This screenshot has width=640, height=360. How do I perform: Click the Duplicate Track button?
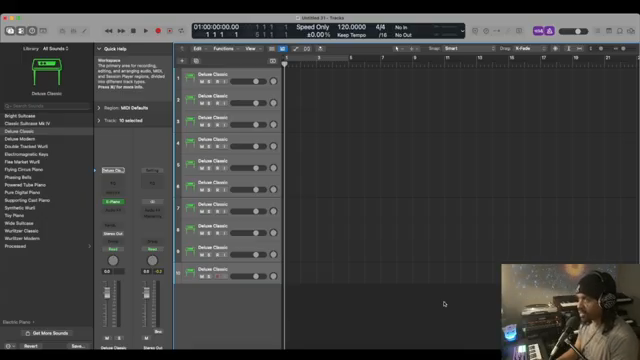[x=196, y=61]
